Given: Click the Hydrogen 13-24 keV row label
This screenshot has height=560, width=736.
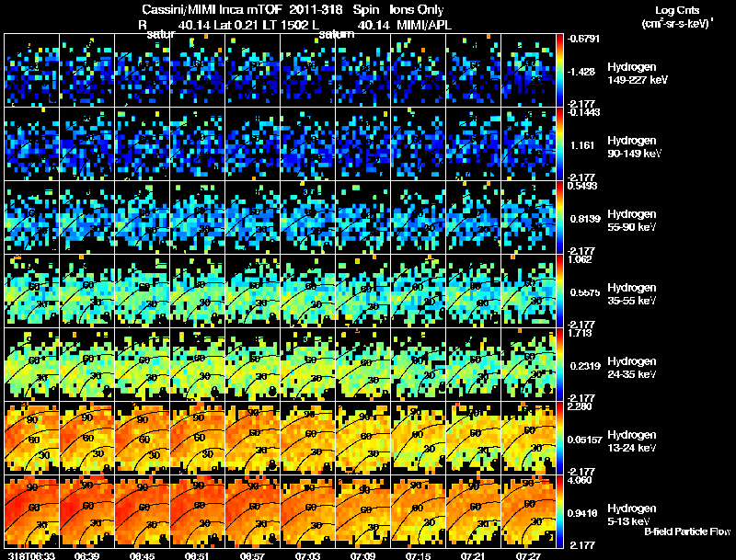Looking at the screenshot, I should pyautogui.click(x=632, y=441).
